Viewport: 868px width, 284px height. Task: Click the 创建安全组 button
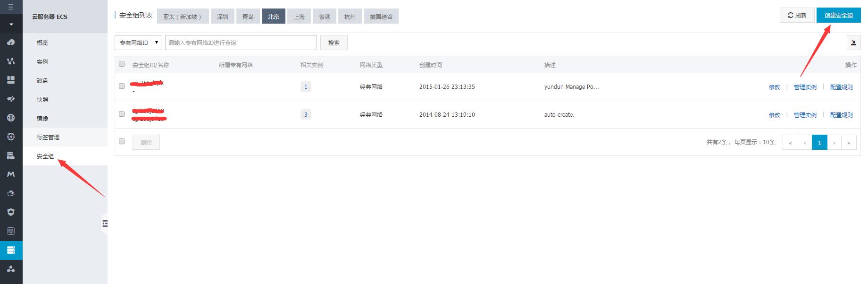coord(838,16)
